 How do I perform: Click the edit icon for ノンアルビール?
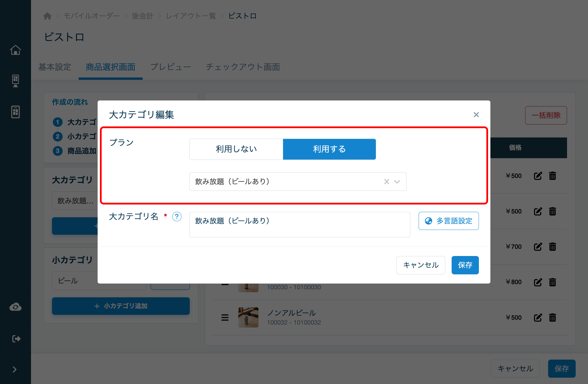point(538,317)
